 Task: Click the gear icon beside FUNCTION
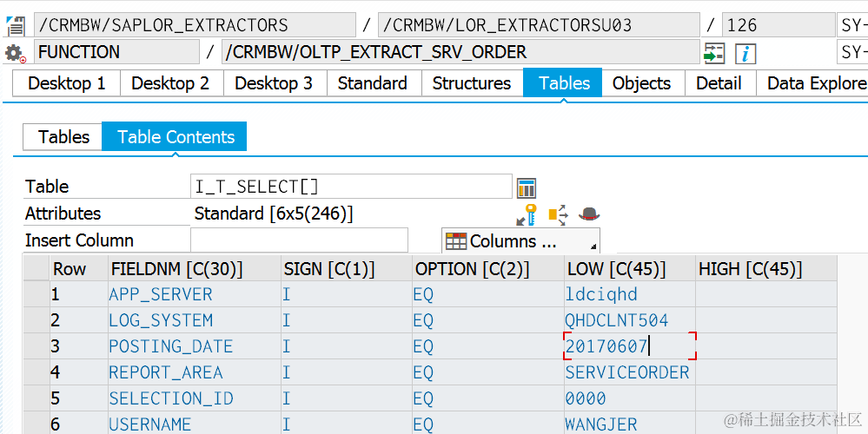15,53
